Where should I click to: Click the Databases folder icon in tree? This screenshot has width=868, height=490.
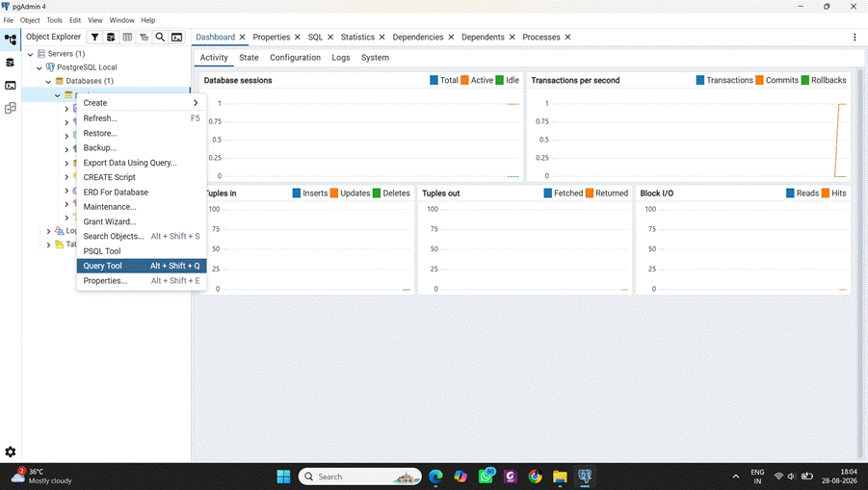tap(59, 81)
